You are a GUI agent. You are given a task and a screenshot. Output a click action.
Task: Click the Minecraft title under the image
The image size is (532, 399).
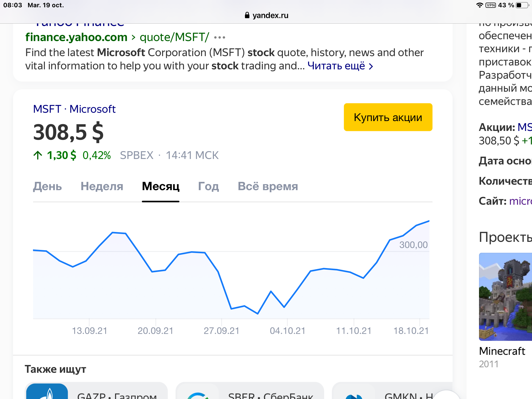click(x=502, y=351)
